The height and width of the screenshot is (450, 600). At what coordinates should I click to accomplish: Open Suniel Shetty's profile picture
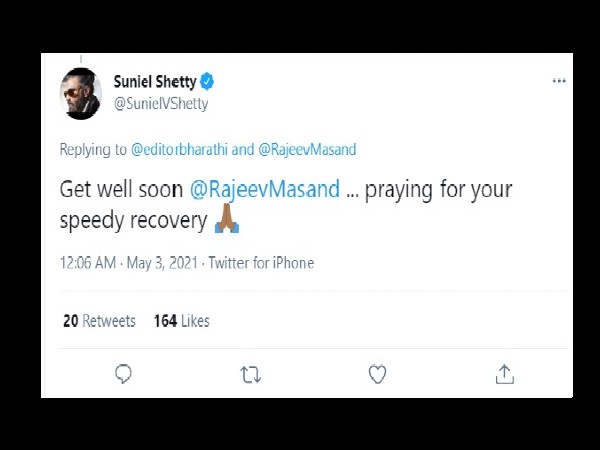81,94
